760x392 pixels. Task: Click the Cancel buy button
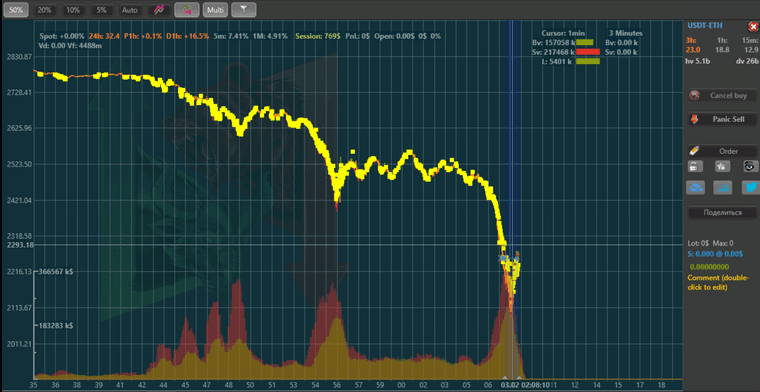722,95
